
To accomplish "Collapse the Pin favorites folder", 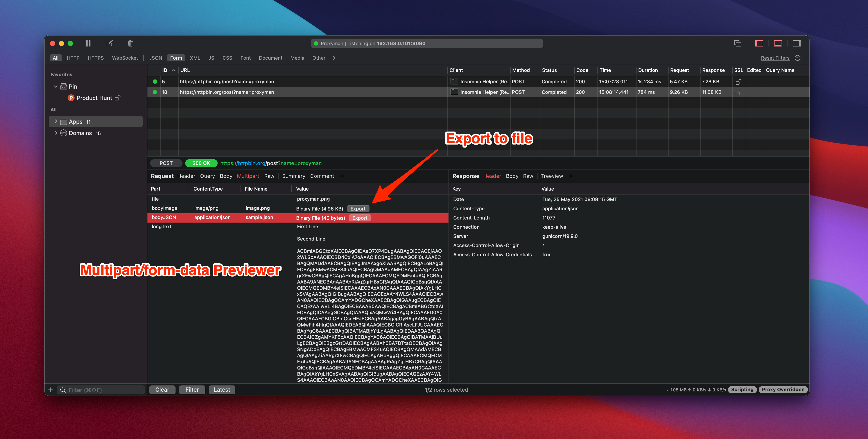I will [x=56, y=87].
